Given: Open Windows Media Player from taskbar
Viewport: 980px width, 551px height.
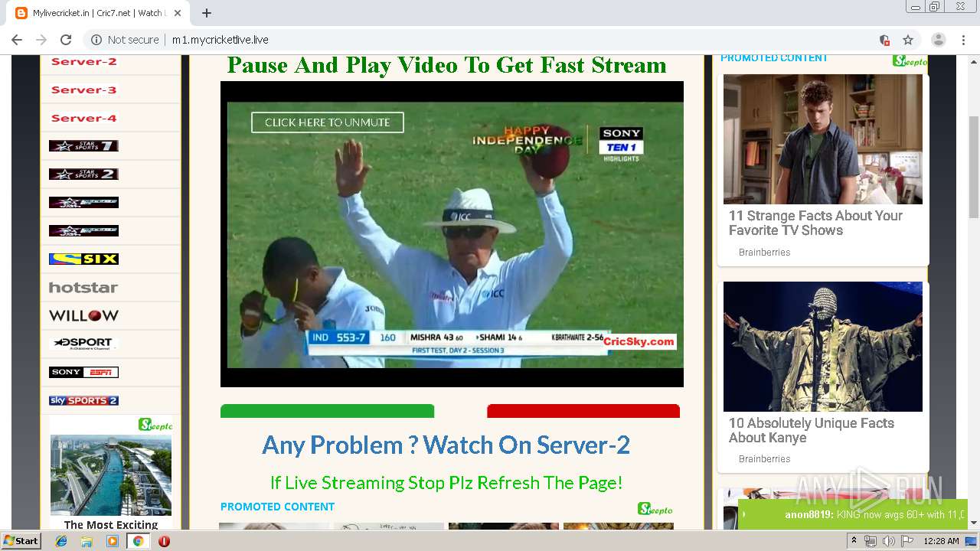Looking at the screenshot, I should pos(113,541).
